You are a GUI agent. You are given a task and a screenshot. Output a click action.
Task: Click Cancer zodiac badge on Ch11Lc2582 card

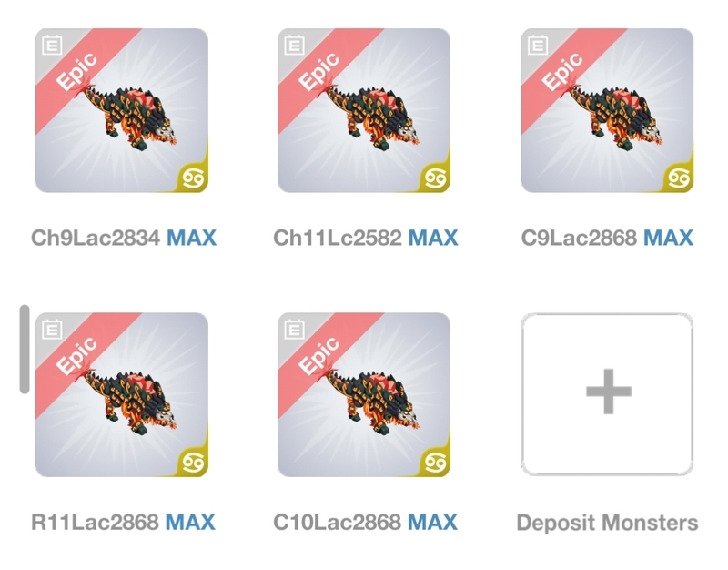436,178
